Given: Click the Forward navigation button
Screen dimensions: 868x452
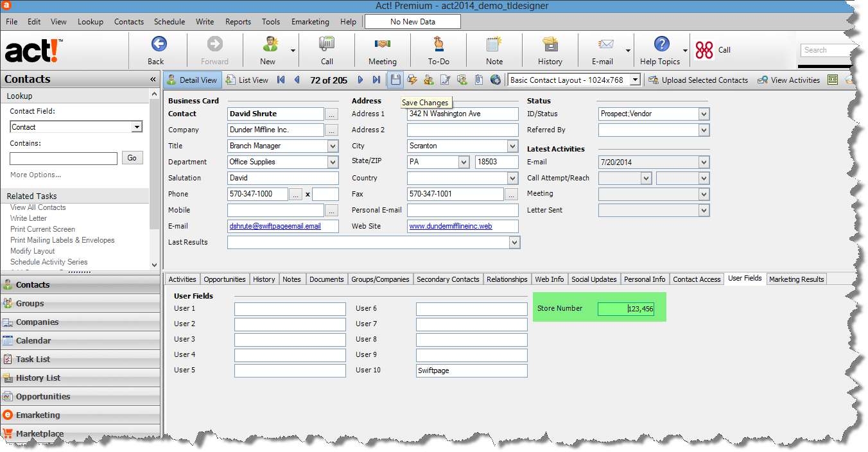Looking at the screenshot, I should (214, 50).
